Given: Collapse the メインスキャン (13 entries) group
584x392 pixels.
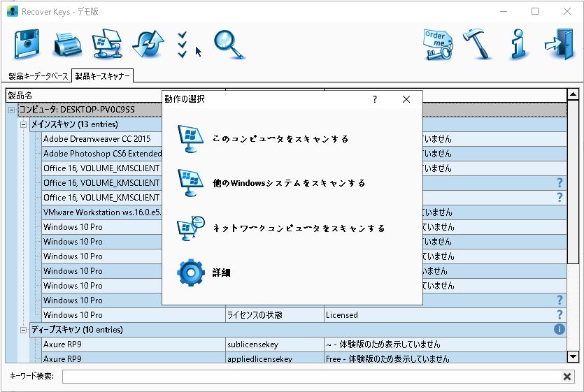Looking at the screenshot, I should [x=24, y=124].
